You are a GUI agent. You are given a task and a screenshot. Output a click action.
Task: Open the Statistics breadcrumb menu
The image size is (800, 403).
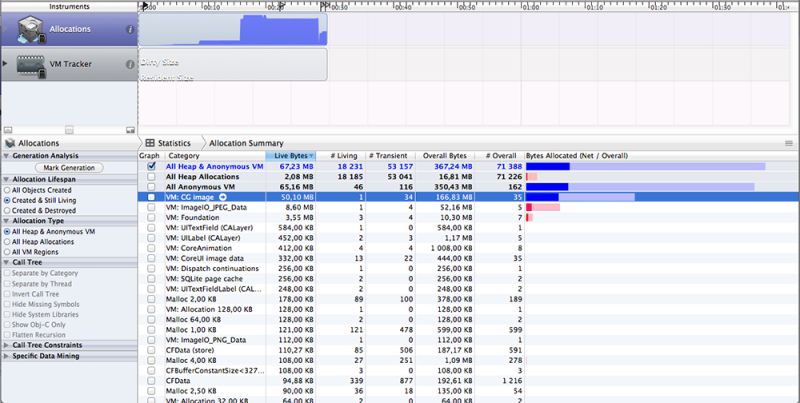(174, 143)
